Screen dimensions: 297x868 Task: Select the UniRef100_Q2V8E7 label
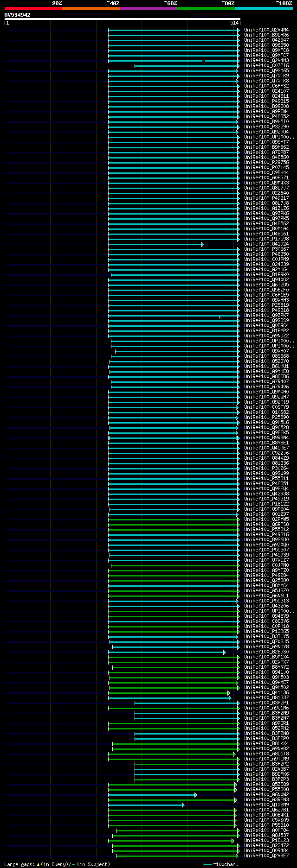[266, 856]
